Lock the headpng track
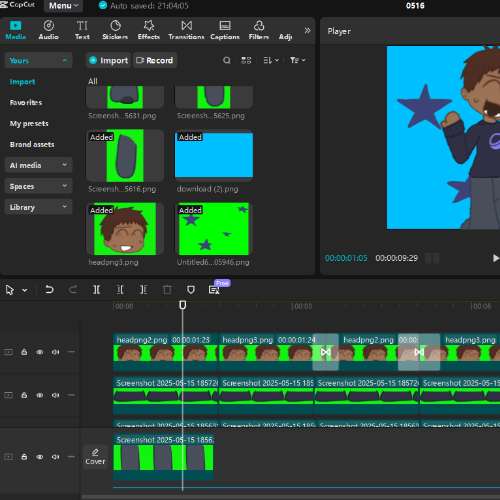The width and height of the screenshot is (500, 500). 24,352
